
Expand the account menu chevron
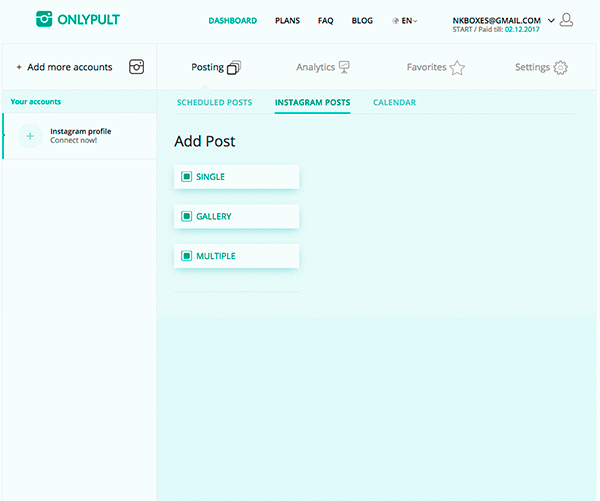point(551,20)
